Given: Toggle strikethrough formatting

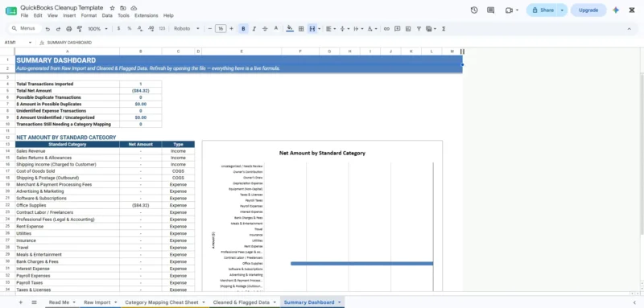Looking at the screenshot, I should 265,29.
